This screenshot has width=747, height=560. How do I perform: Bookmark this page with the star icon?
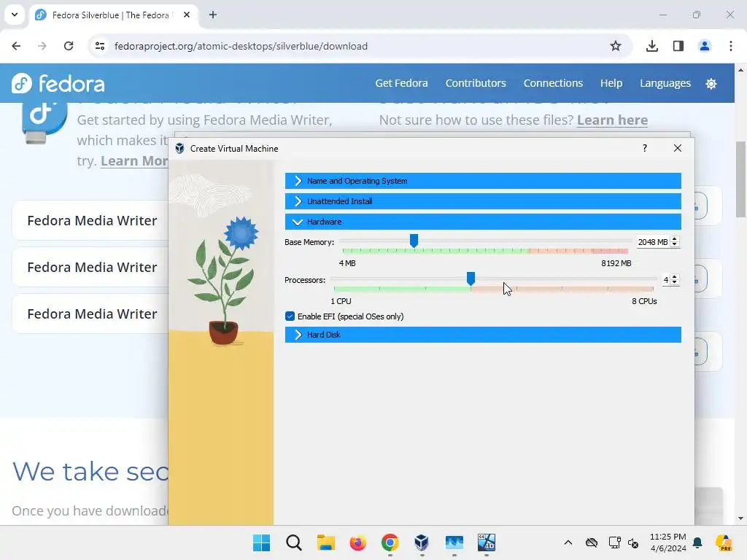pyautogui.click(x=616, y=46)
